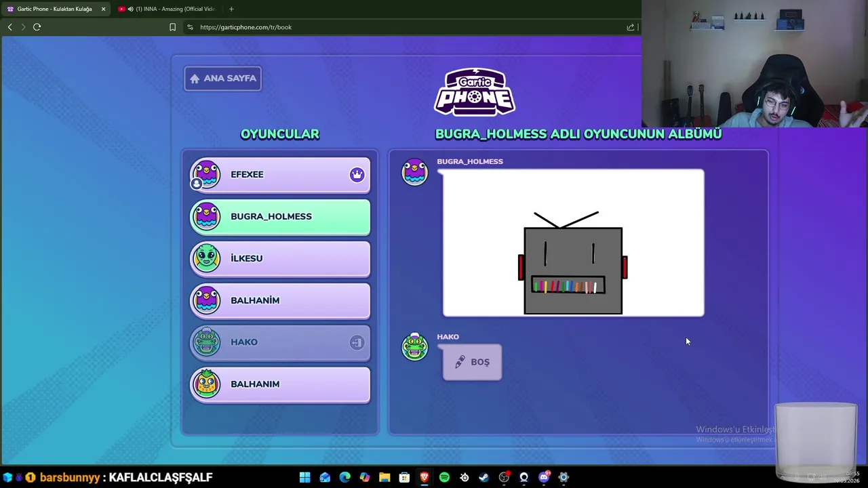868x488 pixels.
Task: Open Microsoft Edge from the taskbar
Action: pos(344,477)
